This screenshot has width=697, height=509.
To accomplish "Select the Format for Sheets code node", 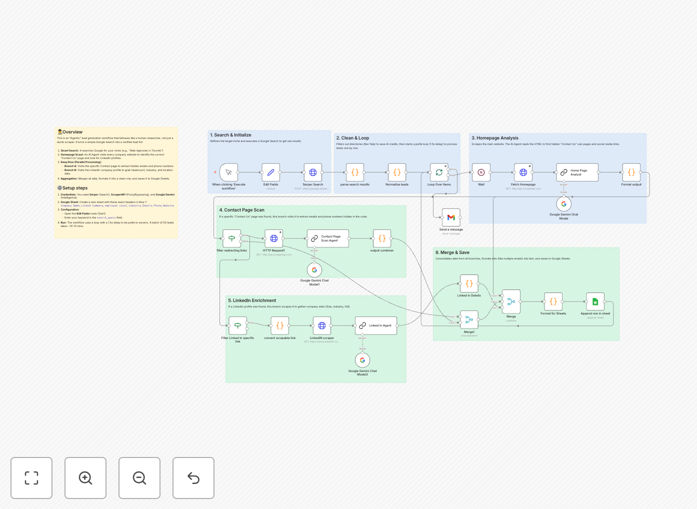I will [553, 302].
